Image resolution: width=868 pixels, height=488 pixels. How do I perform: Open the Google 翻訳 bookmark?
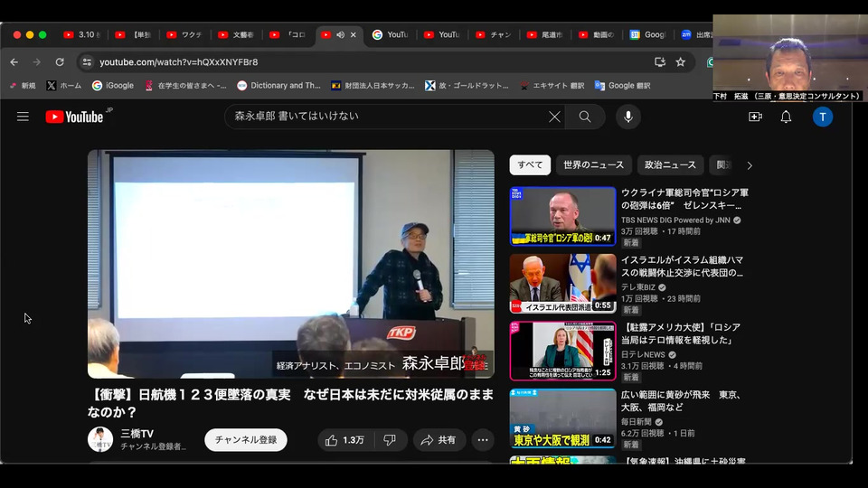(x=622, y=86)
